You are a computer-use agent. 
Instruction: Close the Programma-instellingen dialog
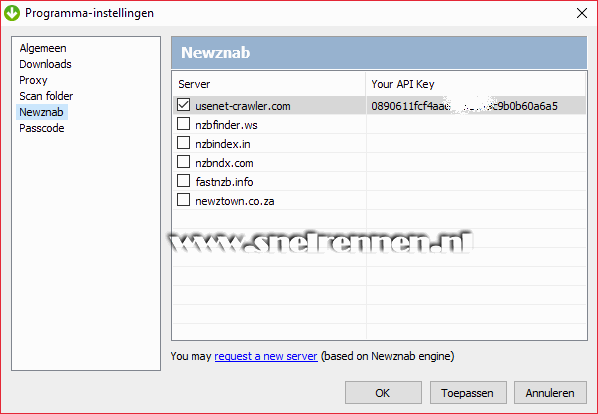(x=582, y=13)
